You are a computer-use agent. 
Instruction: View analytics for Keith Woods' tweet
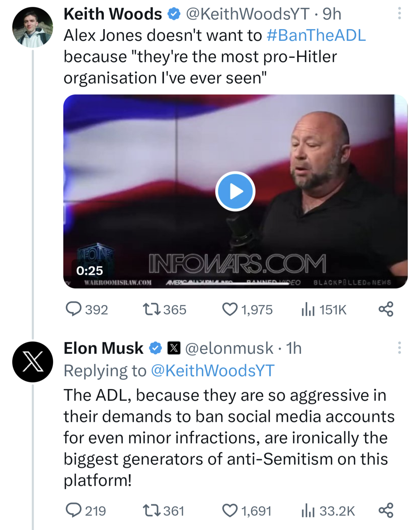(x=308, y=309)
